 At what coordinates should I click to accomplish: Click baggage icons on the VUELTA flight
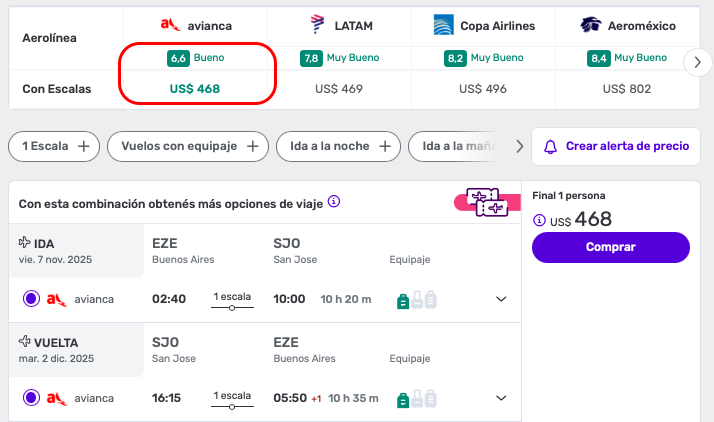(417, 398)
